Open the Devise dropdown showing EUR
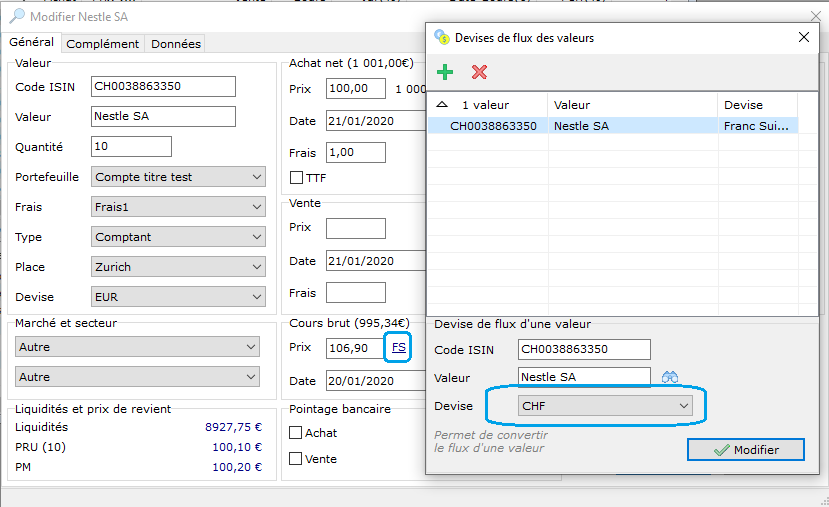Image resolution: width=829 pixels, height=507 pixels. click(178, 297)
